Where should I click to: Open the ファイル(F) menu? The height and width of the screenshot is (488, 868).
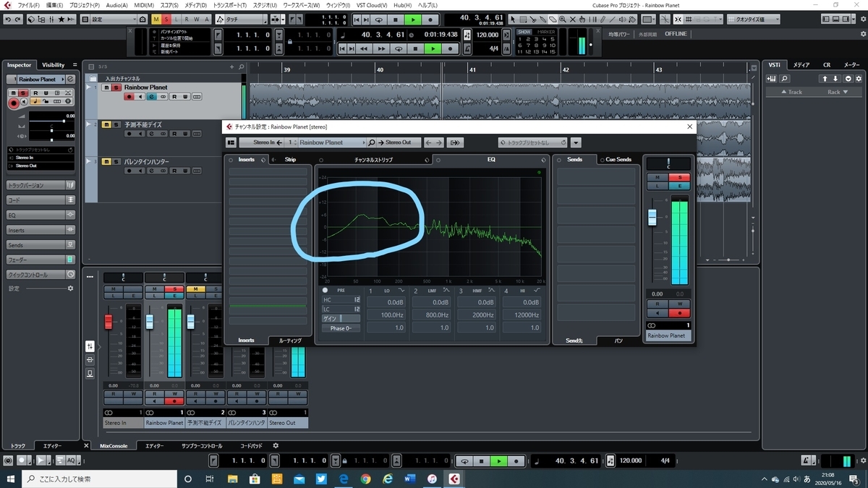[29, 5]
